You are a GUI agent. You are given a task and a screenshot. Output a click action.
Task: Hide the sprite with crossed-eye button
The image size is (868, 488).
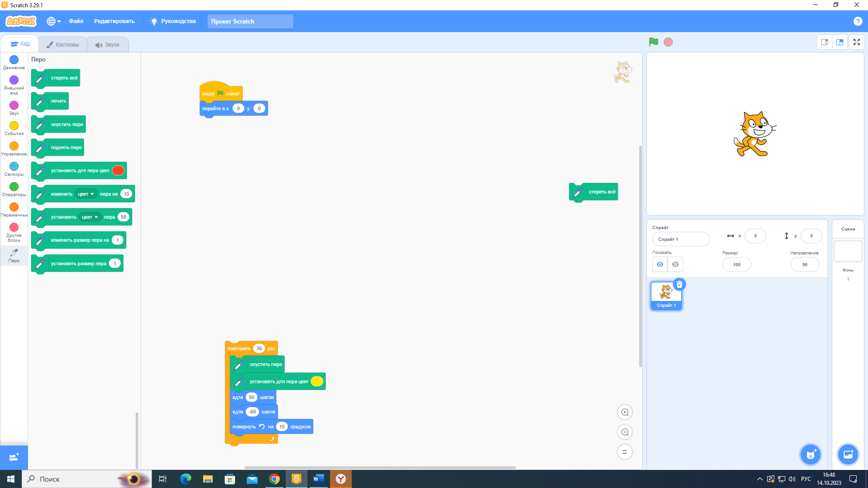(675, 264)
